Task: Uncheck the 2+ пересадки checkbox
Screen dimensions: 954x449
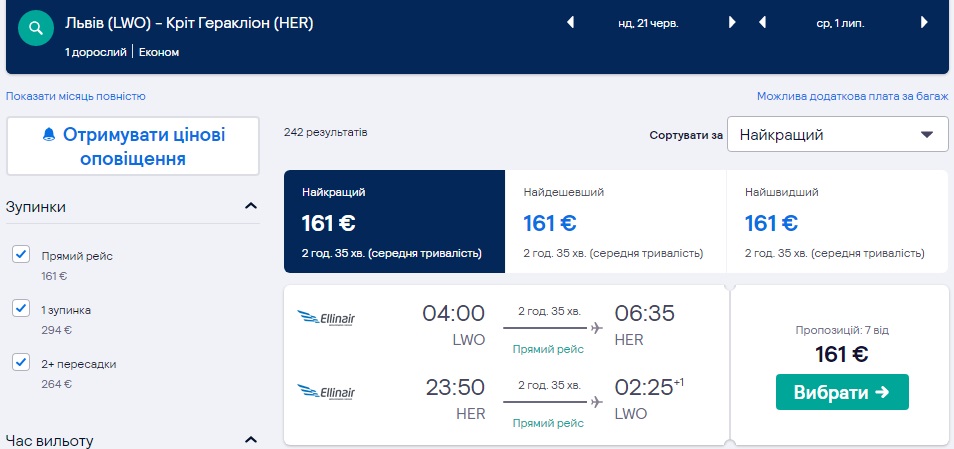Action: pos(21,363)
